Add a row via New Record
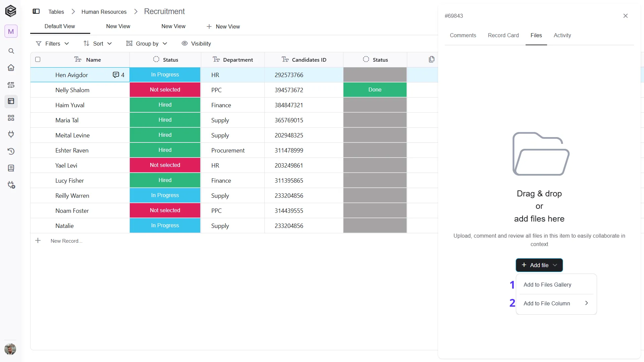This screenshot has width=644, height=362. pos(66,241)
